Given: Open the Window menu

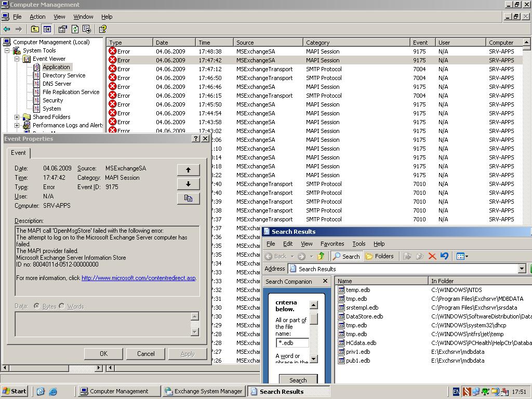Looking at the screenshot, I should point(83,17).
